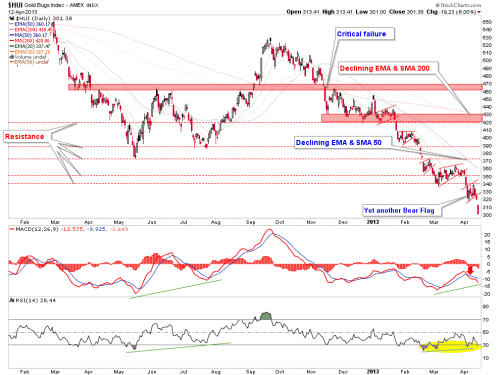This screenshot has height=375, width=500.
Task: Click the 500 price axis label
Action: (487, 61)
